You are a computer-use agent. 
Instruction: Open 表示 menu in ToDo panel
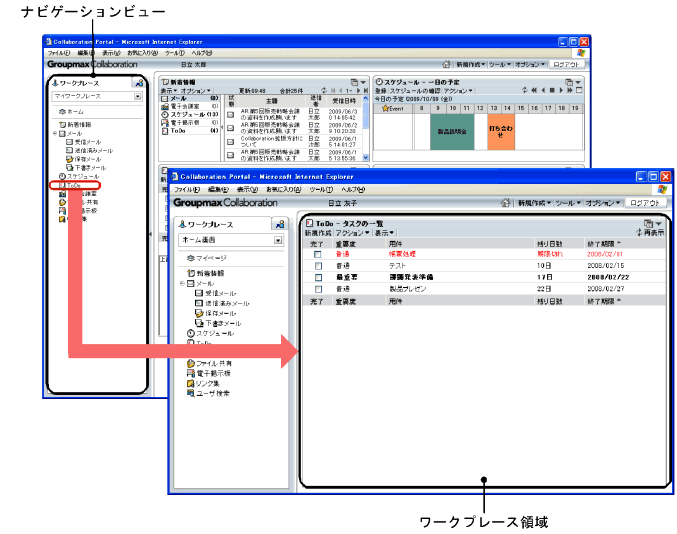tap(384, 233)
